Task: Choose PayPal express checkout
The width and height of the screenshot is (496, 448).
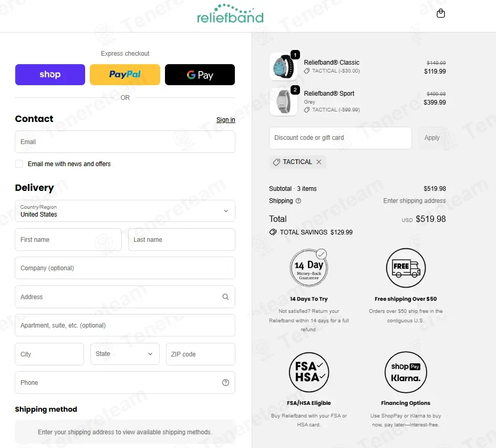Action: click(125, 75)
